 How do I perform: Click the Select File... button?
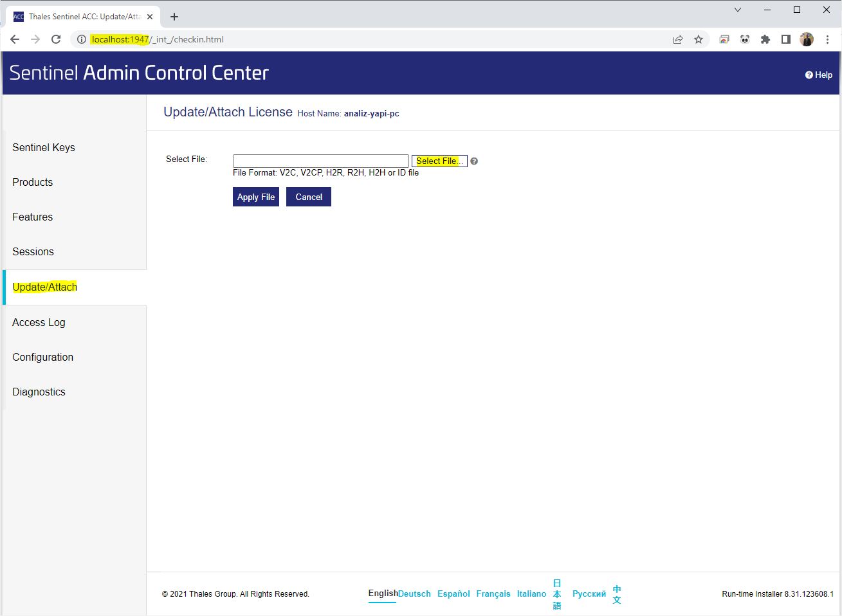439,161
